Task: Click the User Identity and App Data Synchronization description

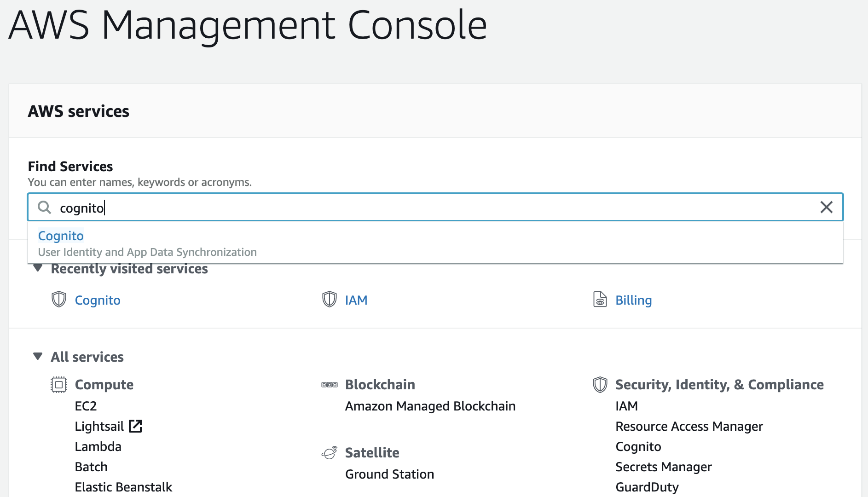Action: (147, 252)
